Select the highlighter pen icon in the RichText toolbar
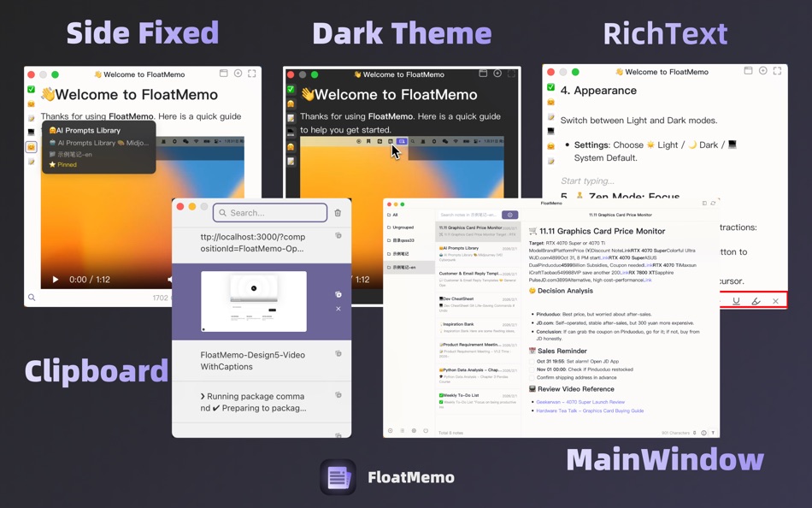This screenshot has width=812, height=508. [756, 301]
